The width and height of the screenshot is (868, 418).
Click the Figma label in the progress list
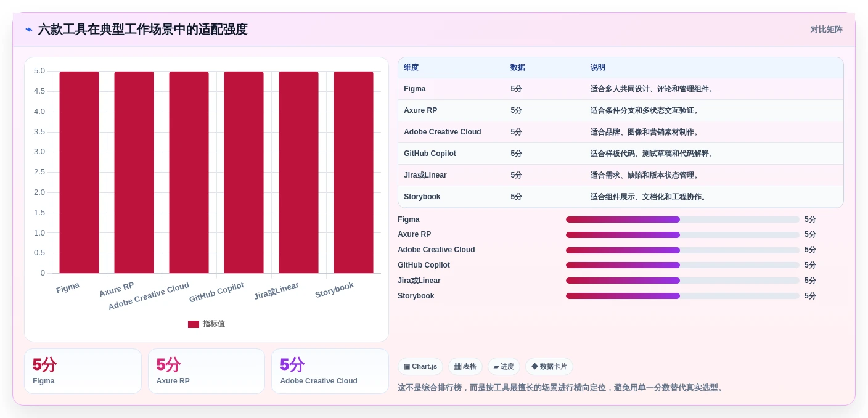(x=409, y=219)
